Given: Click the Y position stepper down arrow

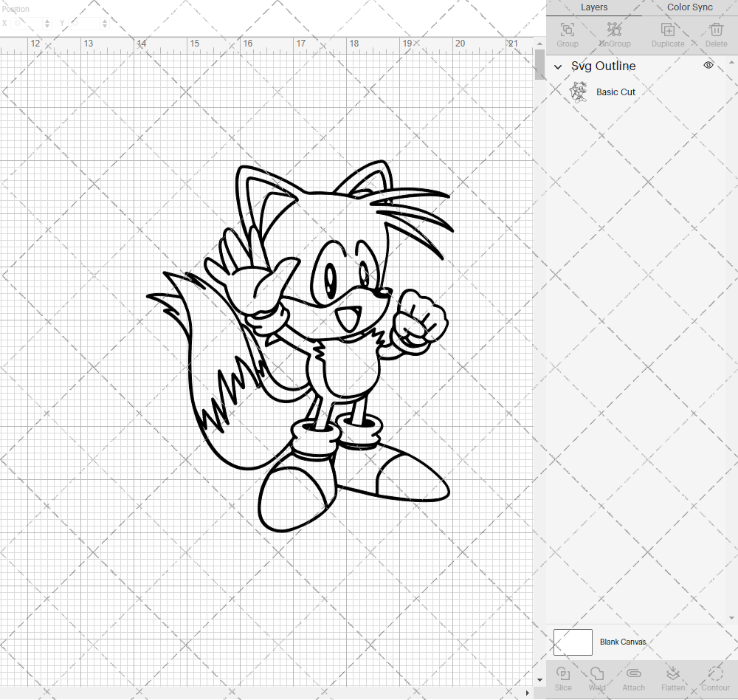Looking at the screenshot, I should pyautogui.click(x=104, y=26).
